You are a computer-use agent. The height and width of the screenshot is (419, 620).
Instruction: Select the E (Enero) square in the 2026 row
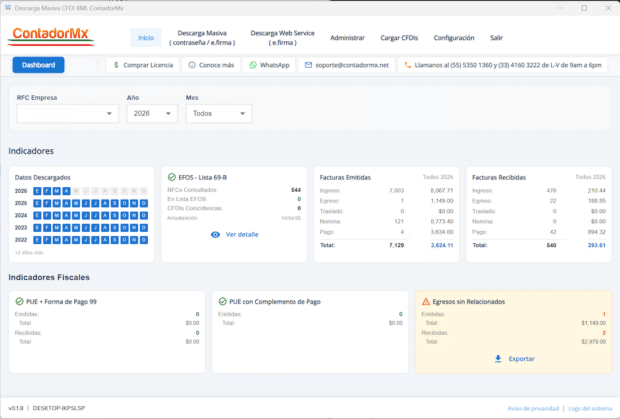[x=37, y=191]
